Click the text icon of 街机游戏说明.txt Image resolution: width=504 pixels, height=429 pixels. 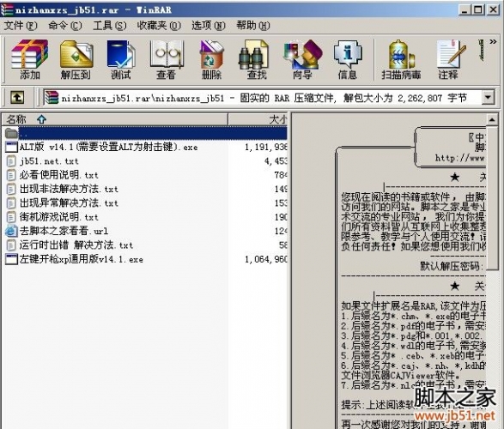[x=11, y=217]
